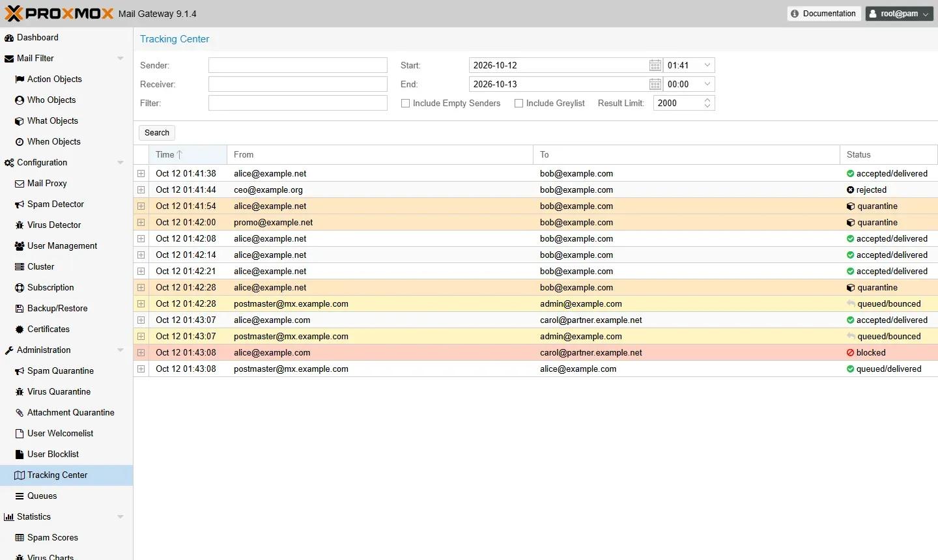The width and height of the screenshot is (938, 560).
Task: Expand the blocked Oct 12 01:43:08 row
Action: tap(141, 353)
